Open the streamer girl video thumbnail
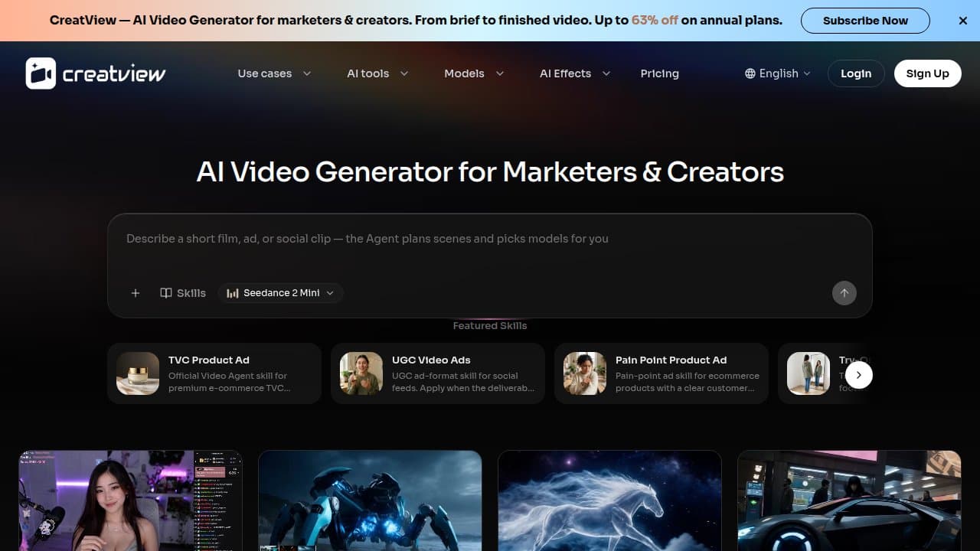The width and height of the screenshot is (980, 551). click(x=131, y=500)
